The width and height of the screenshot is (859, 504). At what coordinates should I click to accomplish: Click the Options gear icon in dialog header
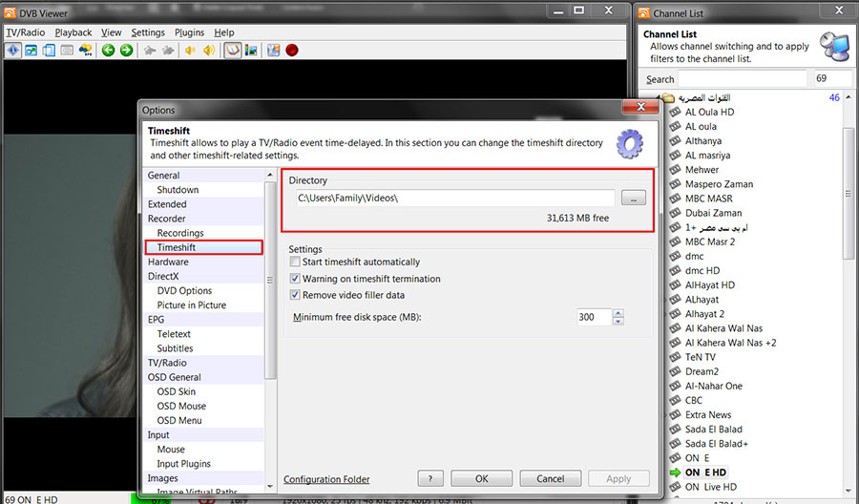point(630,144)
